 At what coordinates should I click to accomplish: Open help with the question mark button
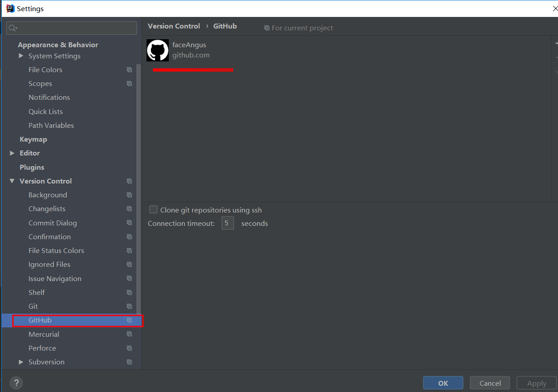point(16,383)
